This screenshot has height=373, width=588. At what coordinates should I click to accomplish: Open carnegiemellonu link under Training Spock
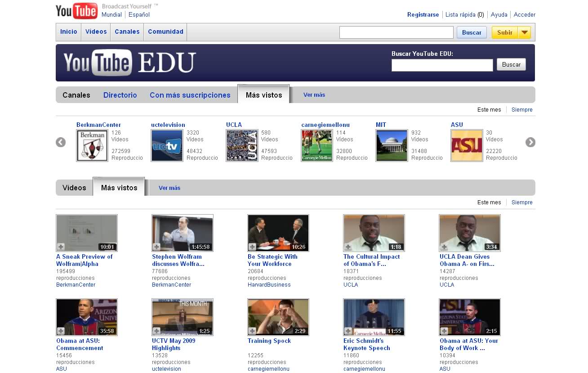coord(268,369)
